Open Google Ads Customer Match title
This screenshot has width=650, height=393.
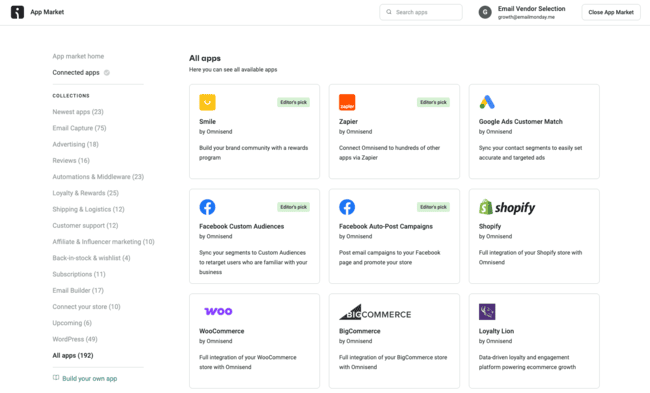click(x=521, y=121)
